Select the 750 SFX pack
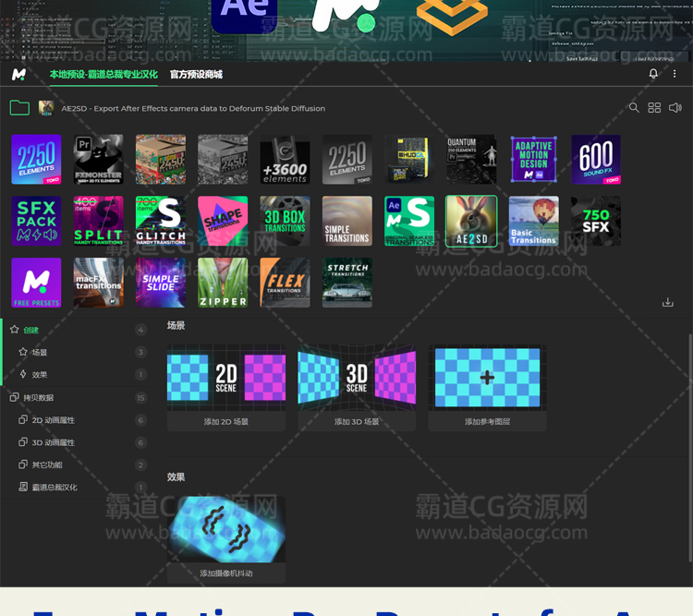 (x=596, y=221)
